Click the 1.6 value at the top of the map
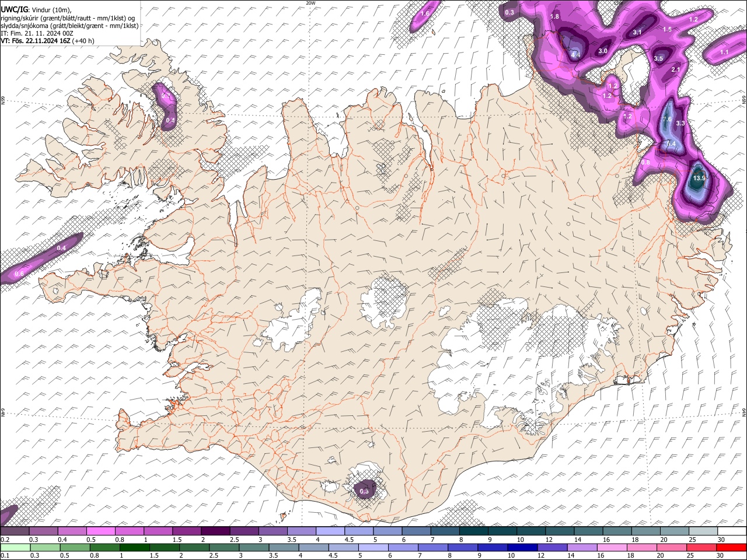The width and height of the screenshot is (747, 560). pyautogui.click(x=425, y=13)
